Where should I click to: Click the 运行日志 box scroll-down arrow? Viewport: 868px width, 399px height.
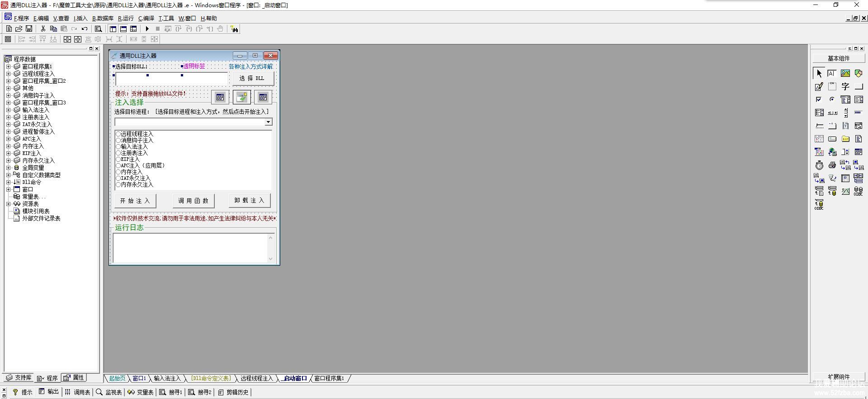point(271,259)
